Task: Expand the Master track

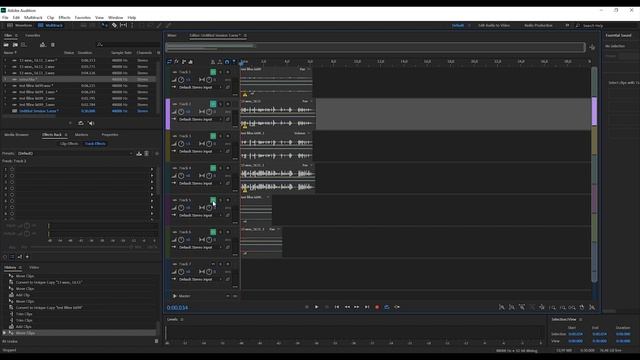Action: (x=175, y=296)
